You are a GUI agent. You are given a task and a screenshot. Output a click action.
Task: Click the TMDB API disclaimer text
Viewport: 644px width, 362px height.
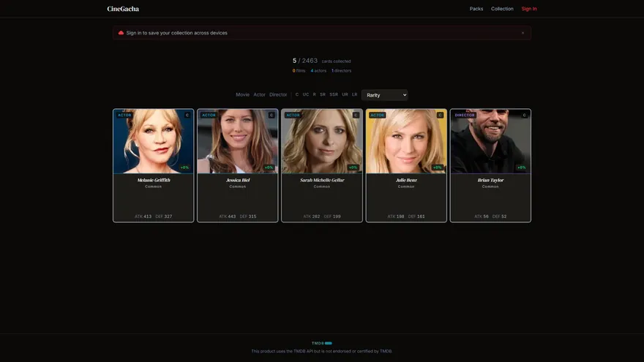point(322,351)
